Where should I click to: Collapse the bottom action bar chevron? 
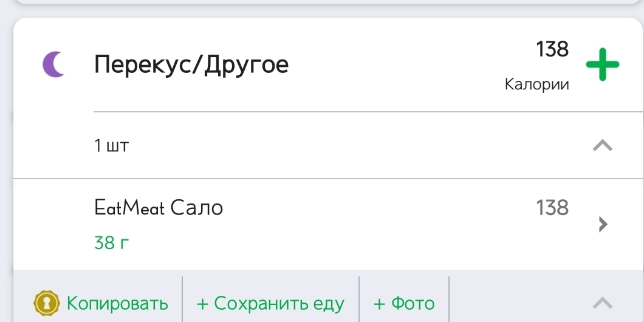(603, 303)
